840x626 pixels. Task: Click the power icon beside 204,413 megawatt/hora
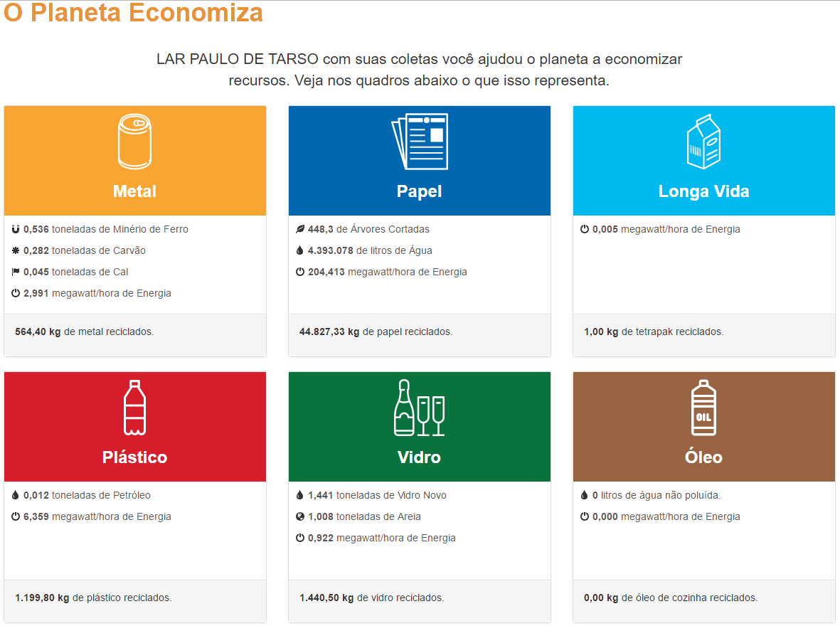300,272
